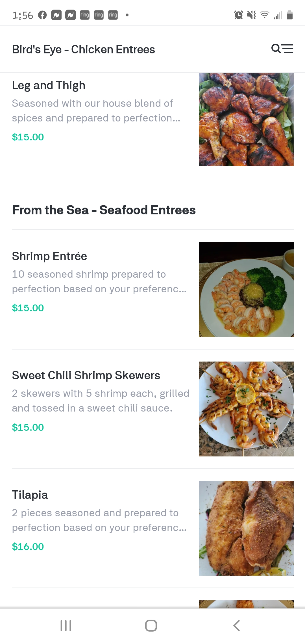The width and height of the screenshot is (305, 644).
Task: View the Leg and Thigh chicken photo
Action: point(246,119)
